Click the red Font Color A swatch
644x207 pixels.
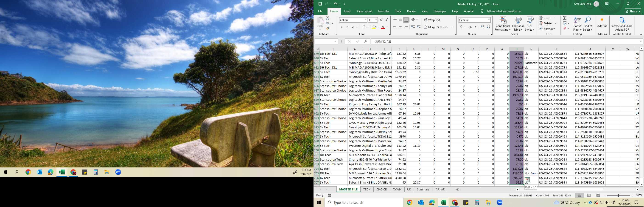[x=383, y=27]
